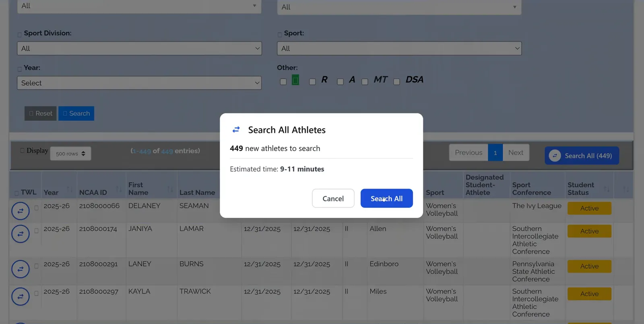This screenshot has width=644, height=324.
Task: Click the arrows icon in Search All Athletes title
Action: [x=236, y=129]
